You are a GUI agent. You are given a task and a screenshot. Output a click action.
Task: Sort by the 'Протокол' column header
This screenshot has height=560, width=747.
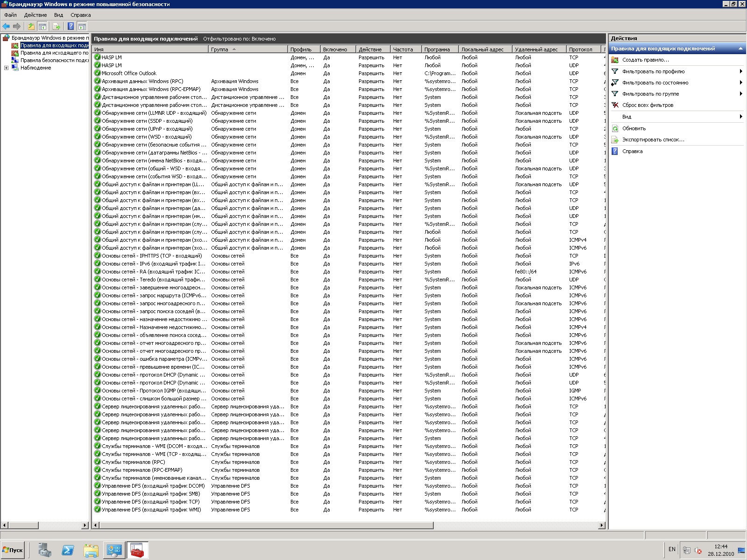pos(584,49)
